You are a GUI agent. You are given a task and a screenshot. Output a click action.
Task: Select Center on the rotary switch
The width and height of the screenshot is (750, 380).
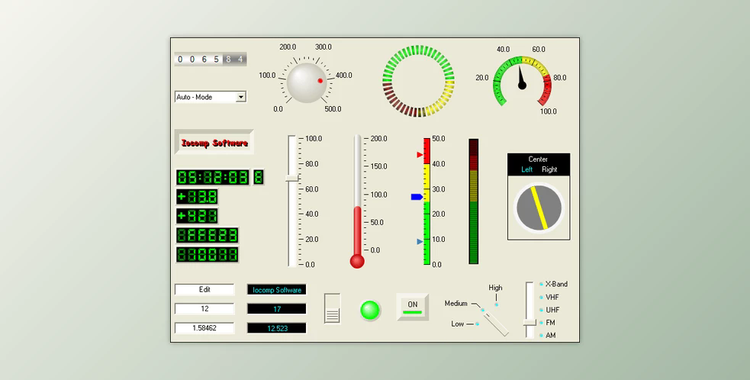[x=538, y=159]
